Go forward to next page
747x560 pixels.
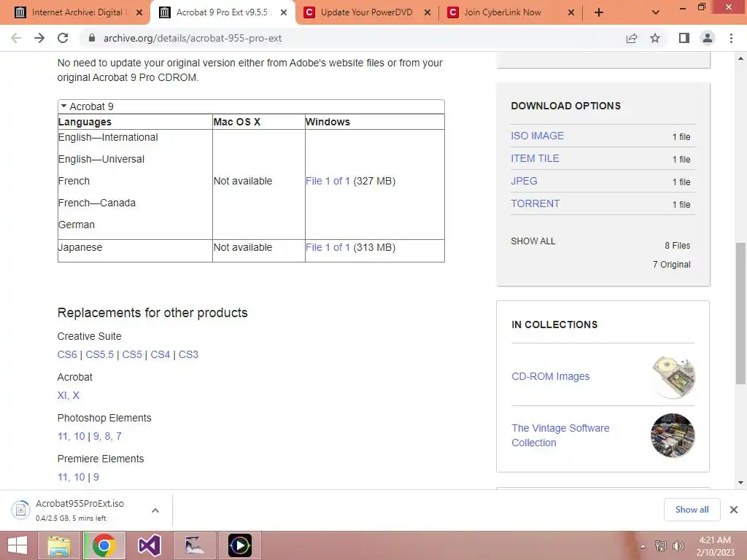pyautogui.click(x=39, y=38)
